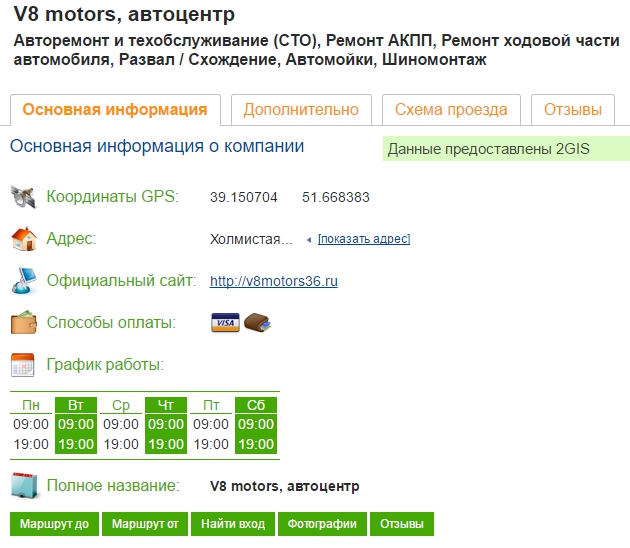630x548 pixels.
Task: Click the Вт day header in schedule
Action: pyautogui.click(x=76, y=405)
